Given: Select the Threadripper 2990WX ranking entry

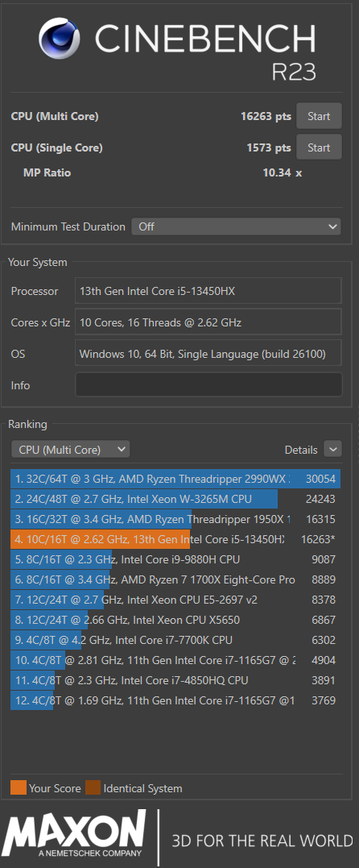Looking at the screenshot, I should [x=175, y=479].
